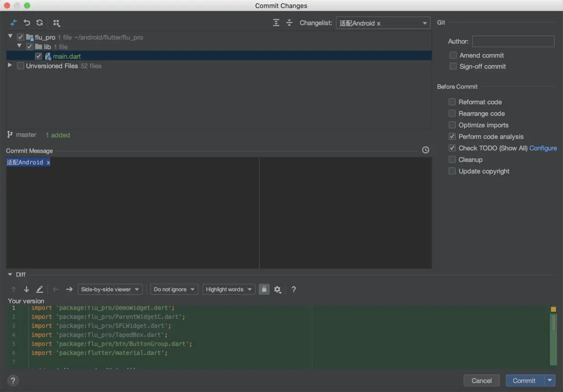Enable Optimize imports checkbox

(452, 125)
